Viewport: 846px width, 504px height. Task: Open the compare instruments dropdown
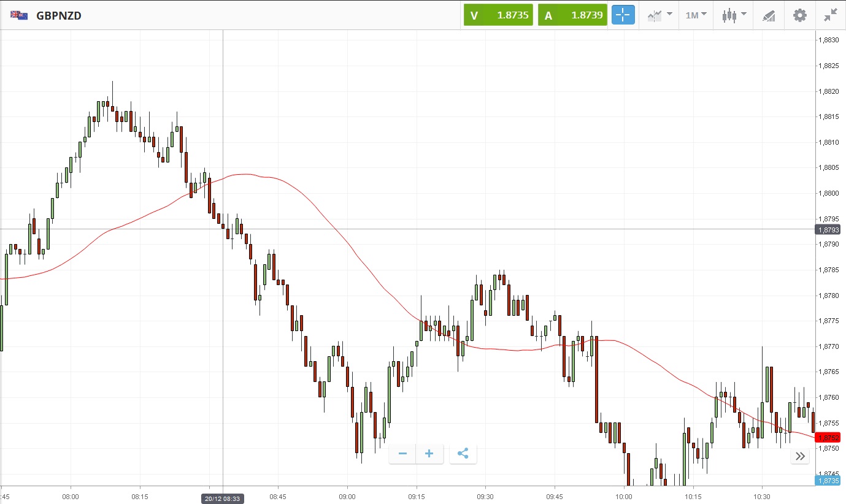(x=659, y=15)
